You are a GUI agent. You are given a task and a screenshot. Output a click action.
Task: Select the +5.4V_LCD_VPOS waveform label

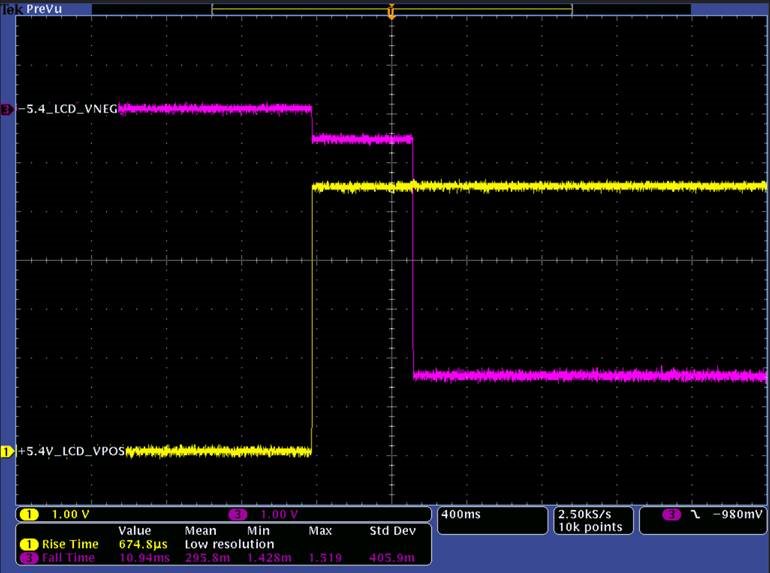[71, 451]
